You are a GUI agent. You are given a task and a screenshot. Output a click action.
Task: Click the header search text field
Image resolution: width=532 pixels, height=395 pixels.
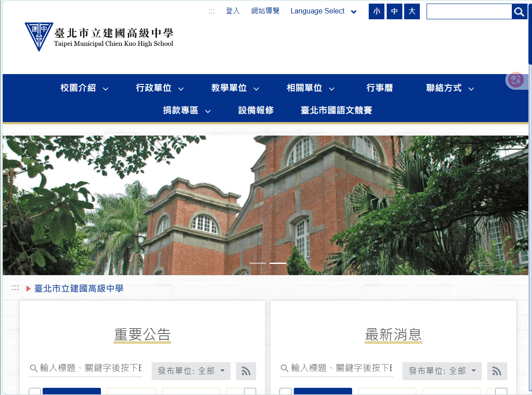[469, 12]
